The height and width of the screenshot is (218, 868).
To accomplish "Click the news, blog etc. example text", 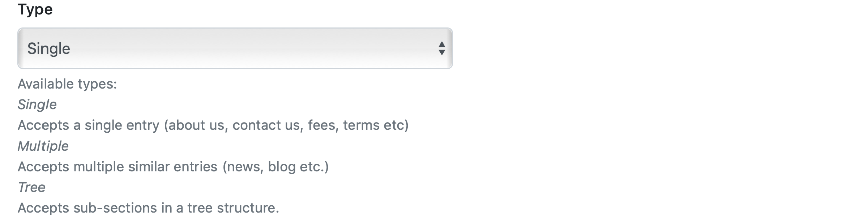I will (x=275, y=167).
